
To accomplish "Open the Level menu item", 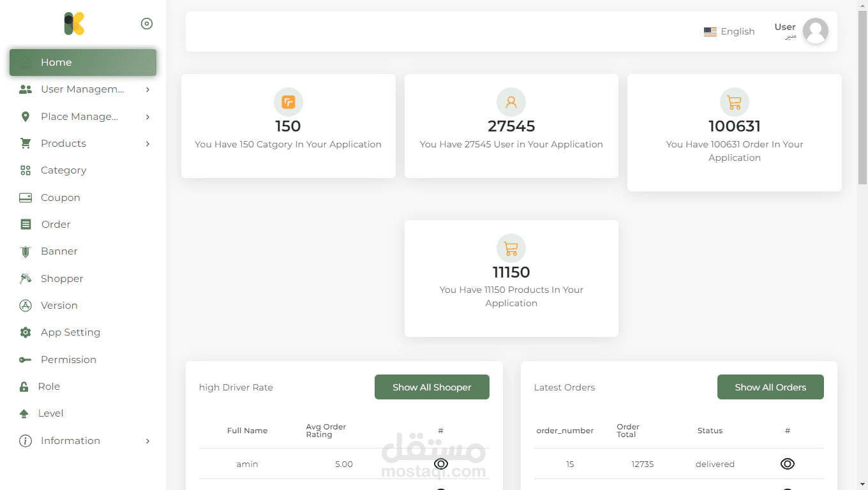I will pyautogui.click(x=83, y=413).
